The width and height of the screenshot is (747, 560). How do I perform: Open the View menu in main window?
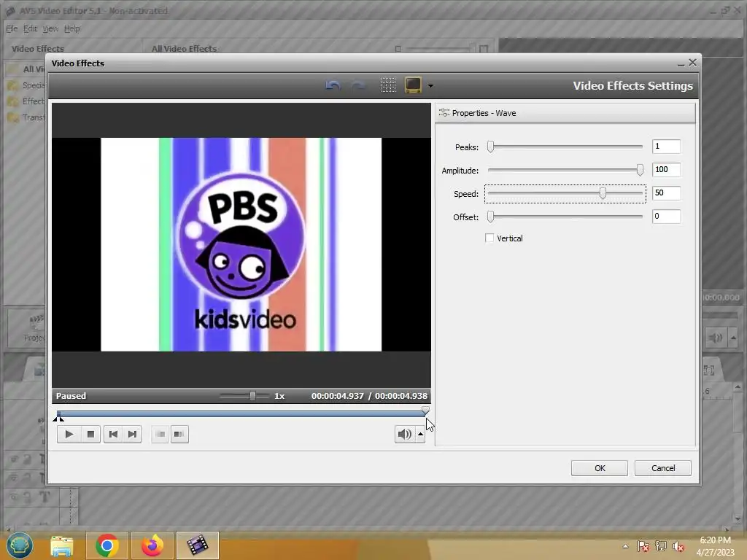click(50, 28)
